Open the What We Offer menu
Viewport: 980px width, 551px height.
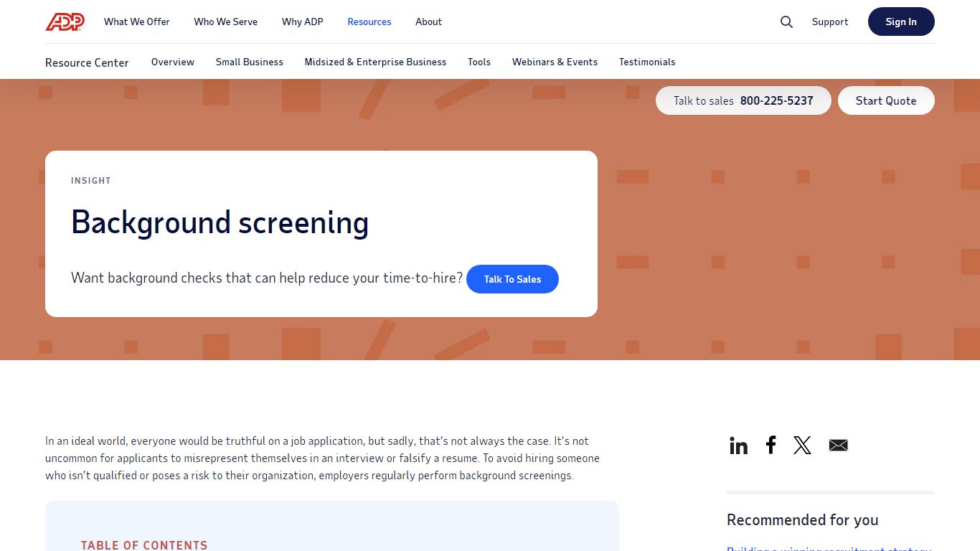[137, 22]
